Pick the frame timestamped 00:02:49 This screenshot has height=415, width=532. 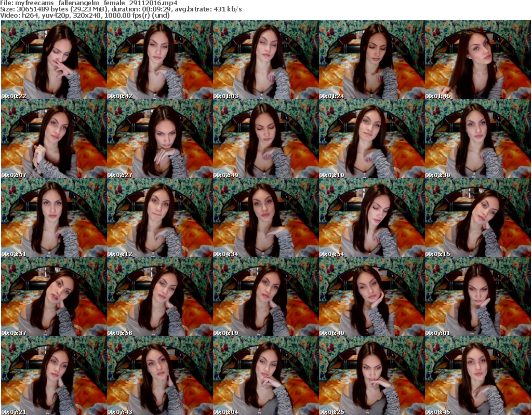pos(265,139)
